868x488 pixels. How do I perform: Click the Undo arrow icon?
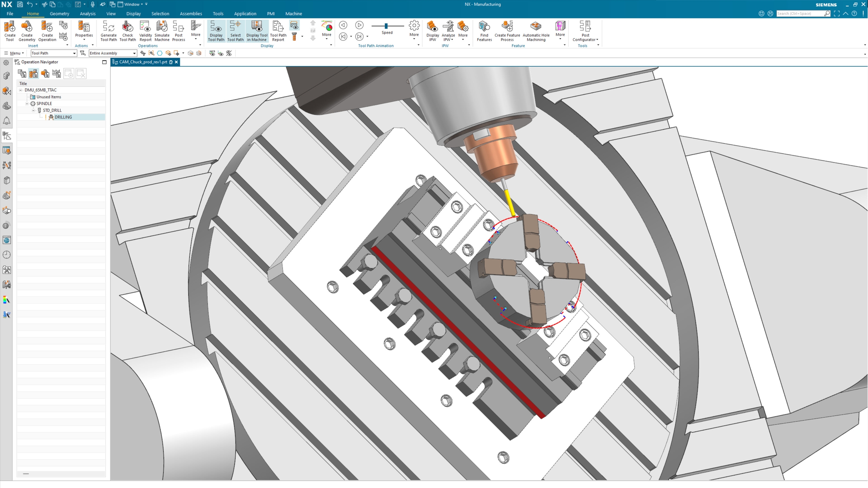click(x=30, y=4)
